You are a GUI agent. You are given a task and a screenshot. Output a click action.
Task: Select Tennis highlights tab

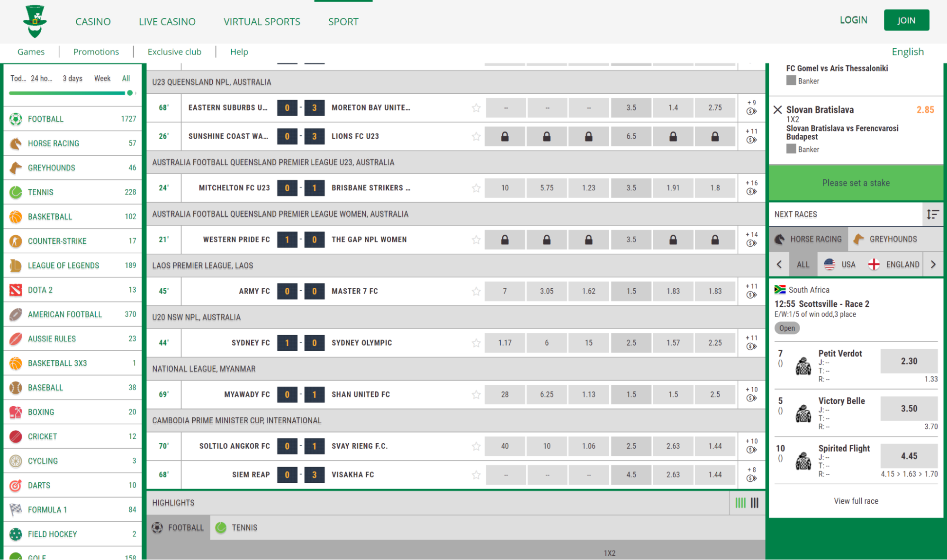coord(236,527)
